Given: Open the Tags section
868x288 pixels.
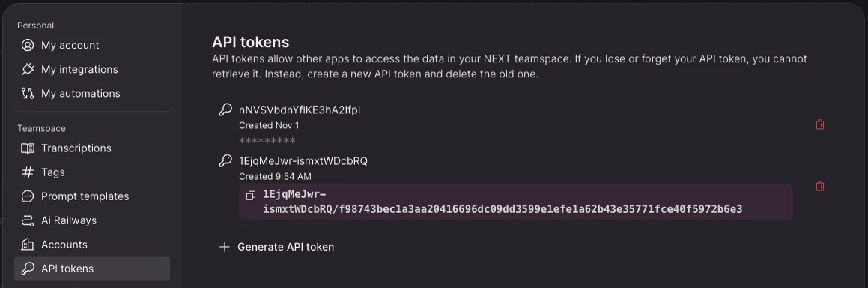Looking at the screenshot, I should click(92, 172).
